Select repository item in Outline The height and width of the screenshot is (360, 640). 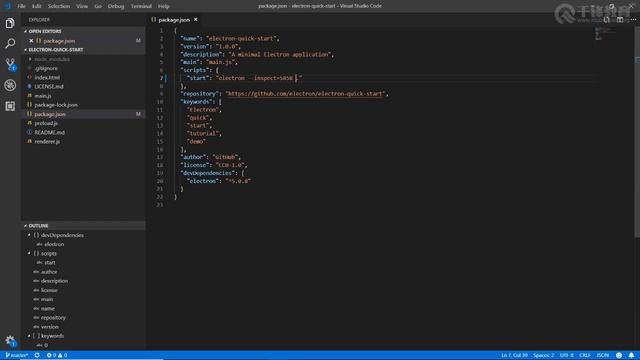pyautogui.click(x=53, y=318)
